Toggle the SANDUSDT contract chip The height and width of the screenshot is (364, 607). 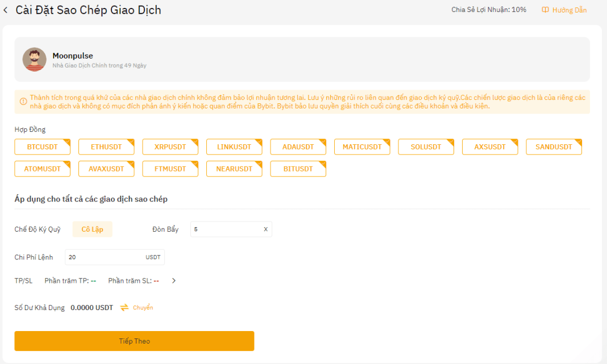554,147
